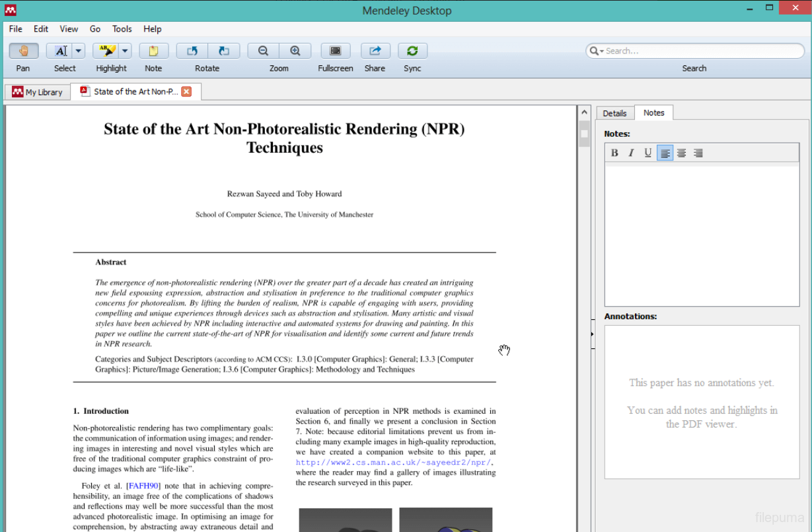
Task: Open the Select tool dropdown arrow
Action: pyautogui.click(x=79, y=51)
